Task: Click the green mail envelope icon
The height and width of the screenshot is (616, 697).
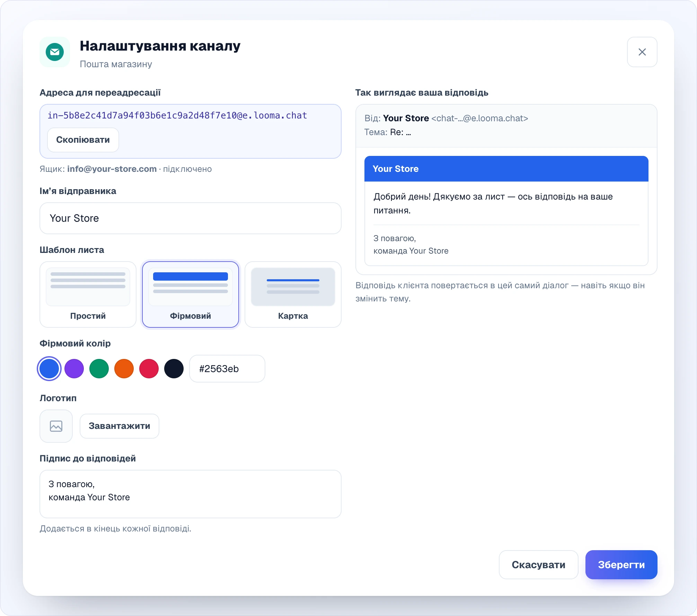Action: coord(55,52)
